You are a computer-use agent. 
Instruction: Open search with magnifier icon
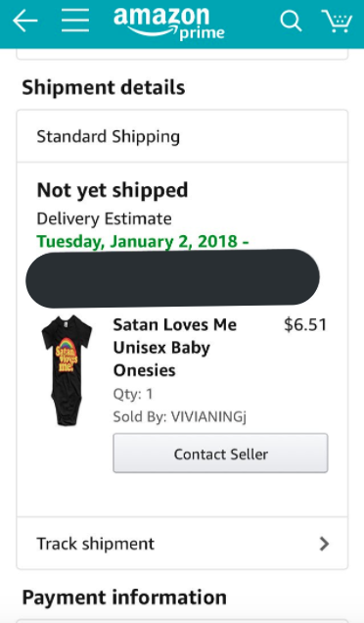point(291,21)
